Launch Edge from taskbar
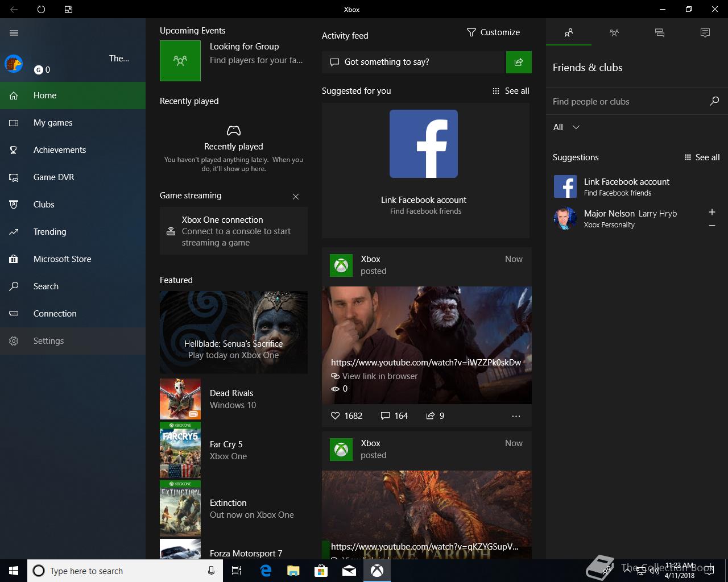The width and height of the screenshot is (728, 582). 266,571
